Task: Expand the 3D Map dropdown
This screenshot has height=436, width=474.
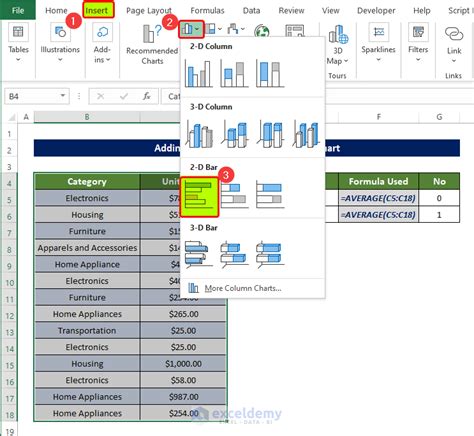Action: (346, 61)
